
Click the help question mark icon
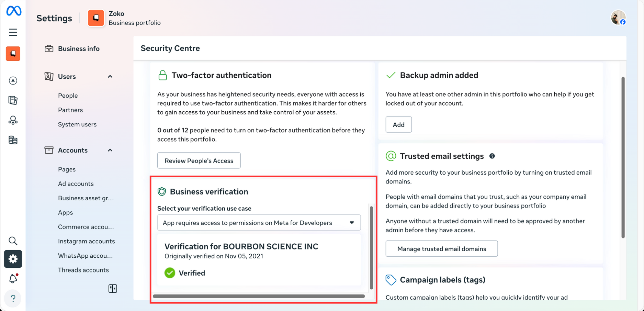click(x=13, y=298)
